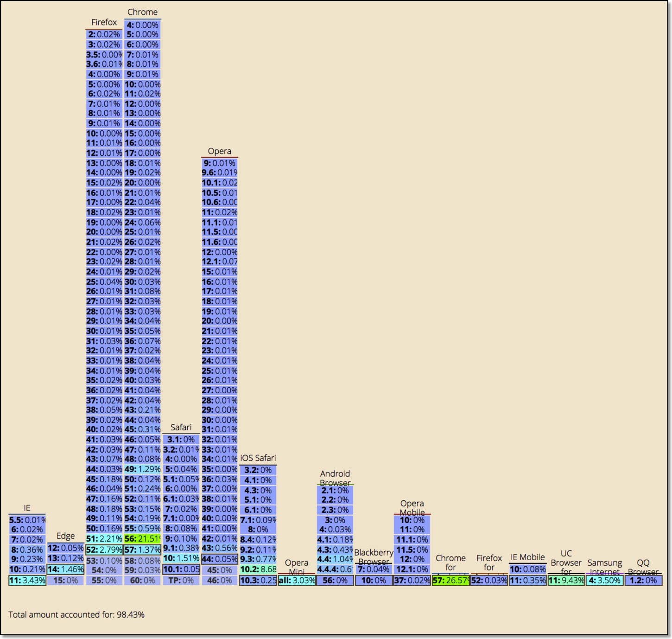Image resolution: width=672 pixels, height=639 pixels.
Task: Click Safari 10.1 cell
Action: 181,569
